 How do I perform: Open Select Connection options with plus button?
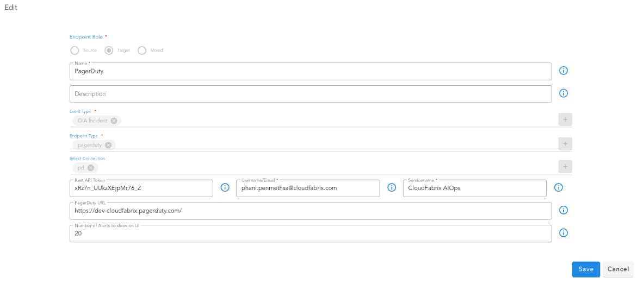(x=565, y=167)
